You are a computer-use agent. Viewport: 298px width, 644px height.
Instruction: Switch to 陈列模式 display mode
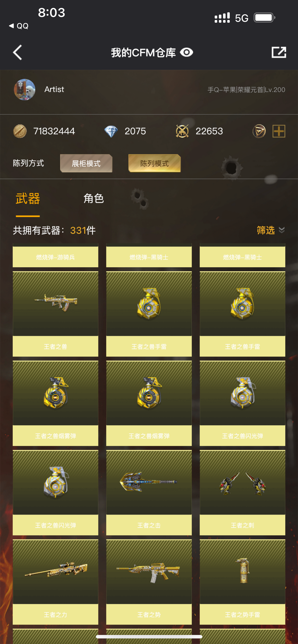(x=155, y=163)
